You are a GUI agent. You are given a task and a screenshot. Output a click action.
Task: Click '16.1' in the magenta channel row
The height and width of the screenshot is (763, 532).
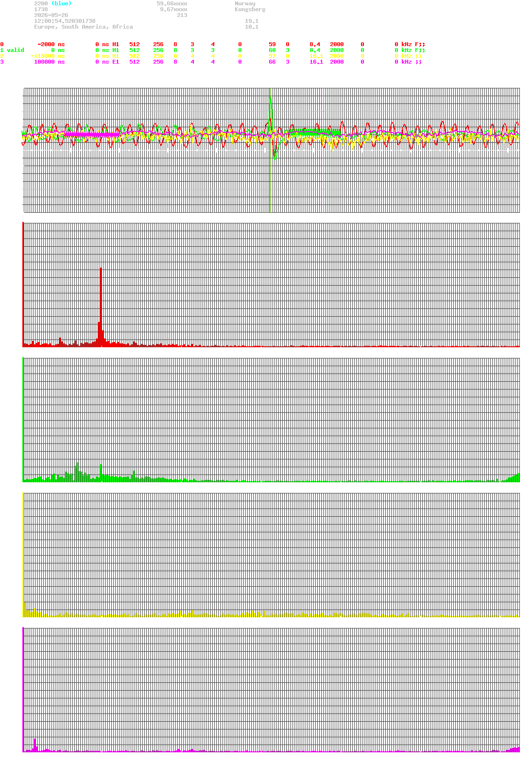(316, 62)
